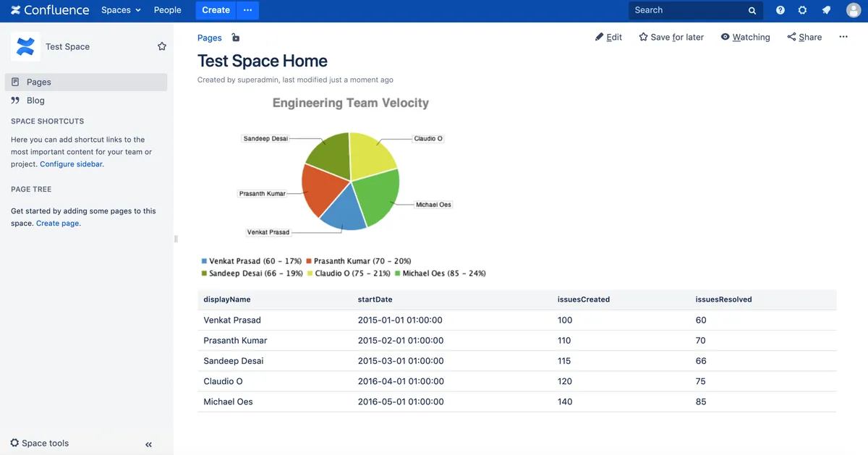Viewport: 868px width, 455px height.
Task: Open the user profile avatar menu
Action: tap(854, 10)
